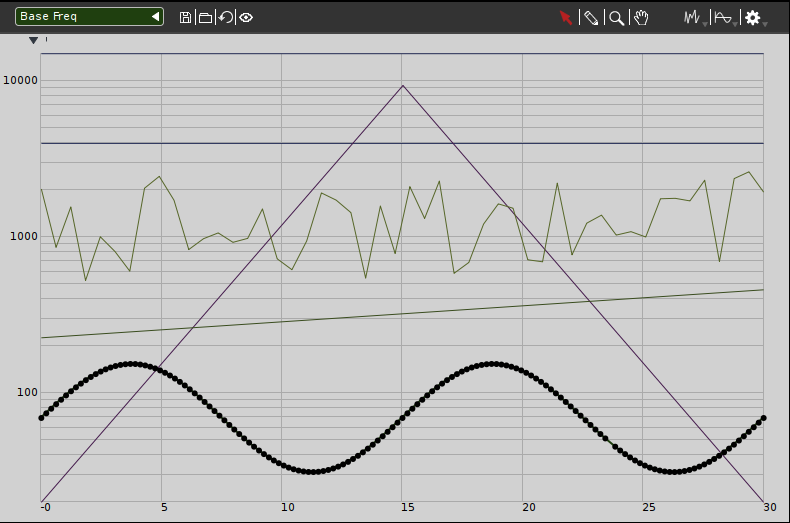
Task: Select the hand pan tool
Action: coord(641,18)
